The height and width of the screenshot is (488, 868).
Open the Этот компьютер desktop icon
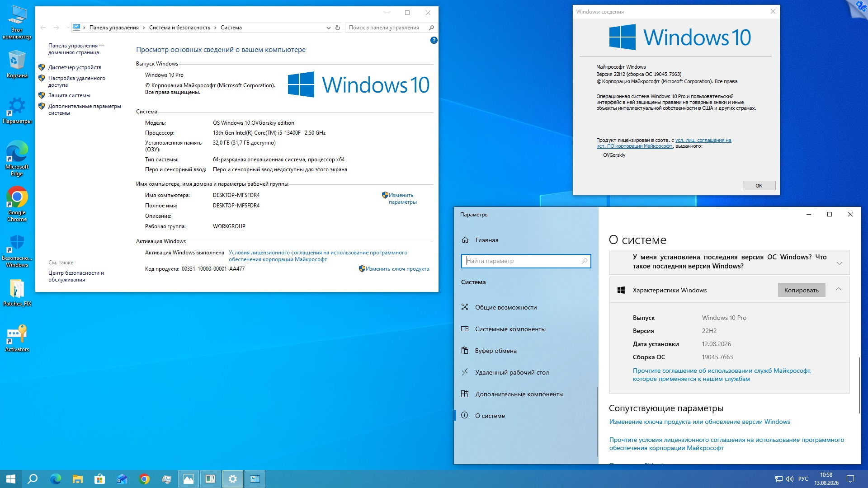[17, 22]
